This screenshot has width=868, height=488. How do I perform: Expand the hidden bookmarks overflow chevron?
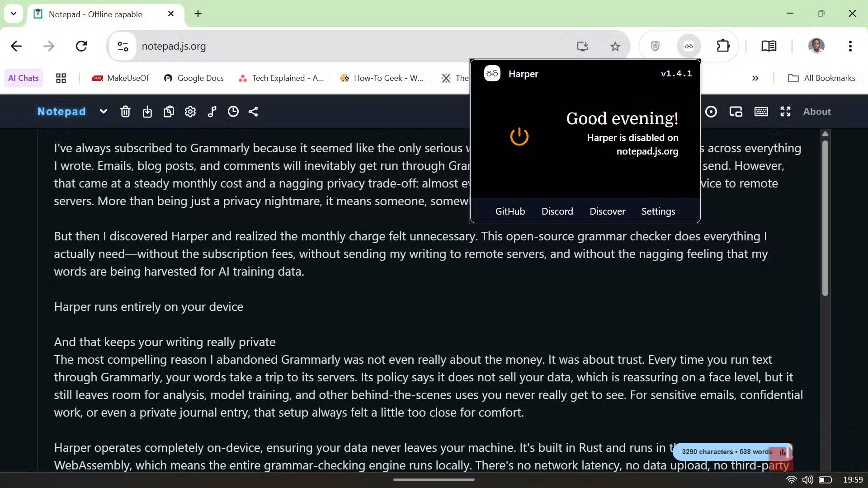pyautogui.click(x=755, y=78)
